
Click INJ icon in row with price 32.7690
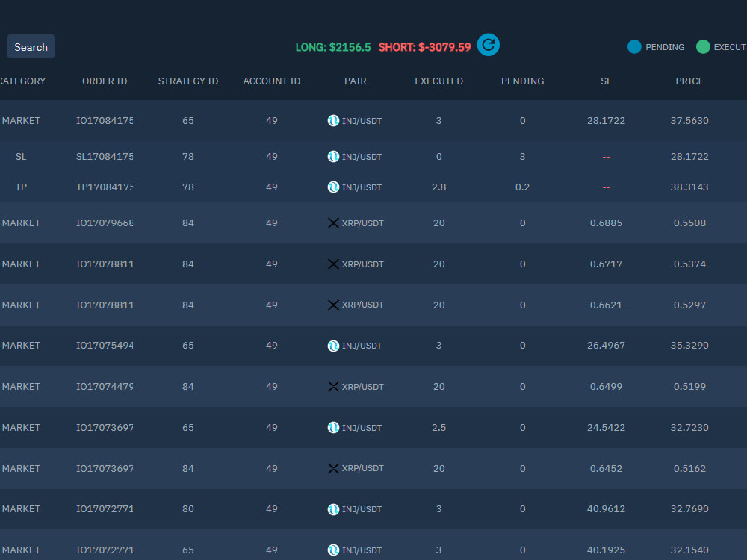[333, 509]
